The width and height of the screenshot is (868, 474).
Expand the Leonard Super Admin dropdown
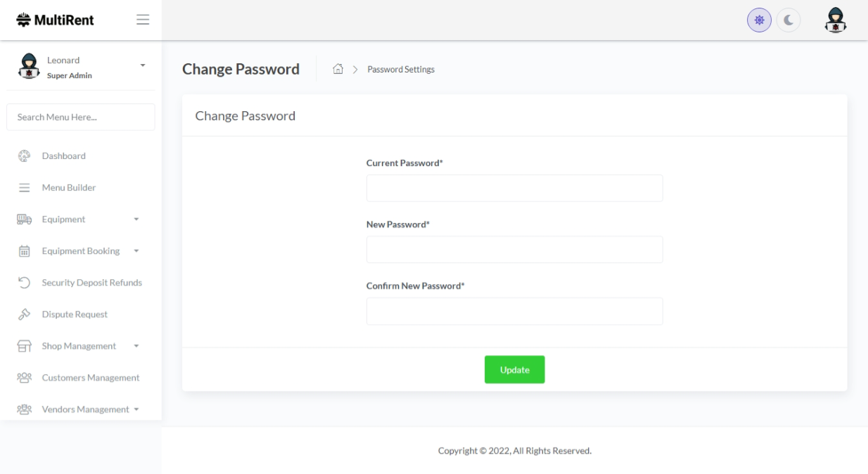143,65
